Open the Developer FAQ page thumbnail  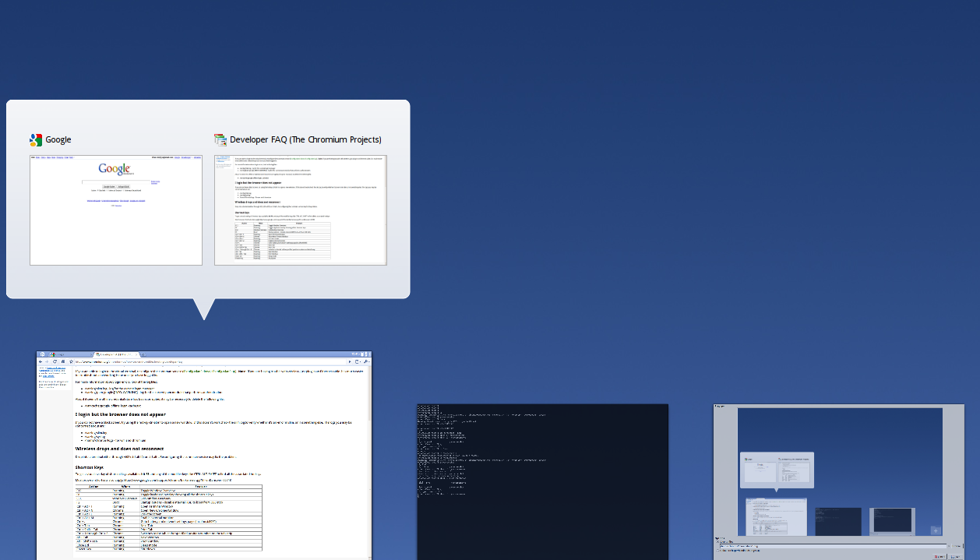click(301, 210)
